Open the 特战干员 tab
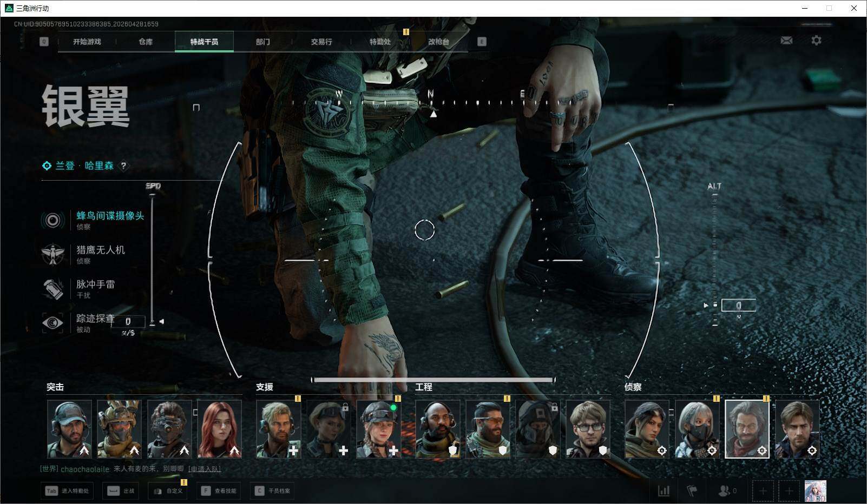Viewport: 867px width, 504px height. coord(204,42)
